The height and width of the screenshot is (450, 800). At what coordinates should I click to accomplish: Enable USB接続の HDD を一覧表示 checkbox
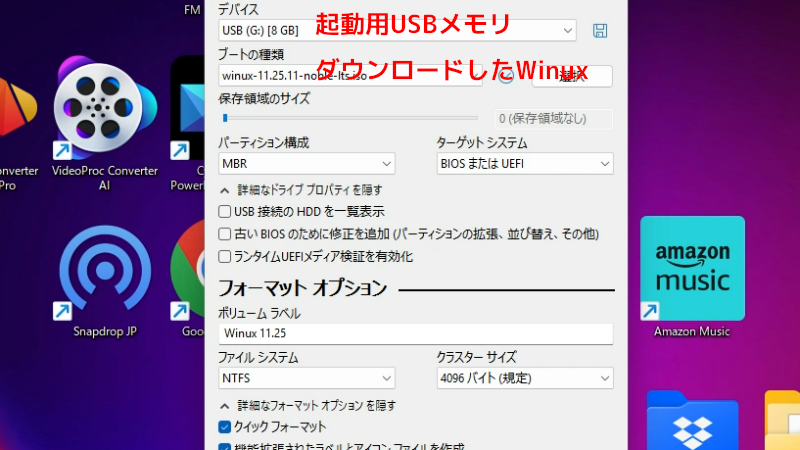(224, 211)
